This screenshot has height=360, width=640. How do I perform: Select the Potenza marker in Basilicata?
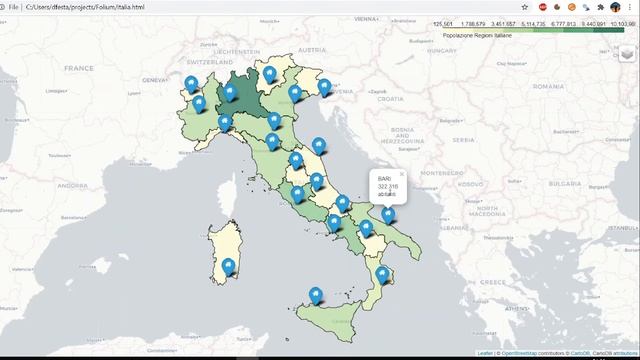366,228
